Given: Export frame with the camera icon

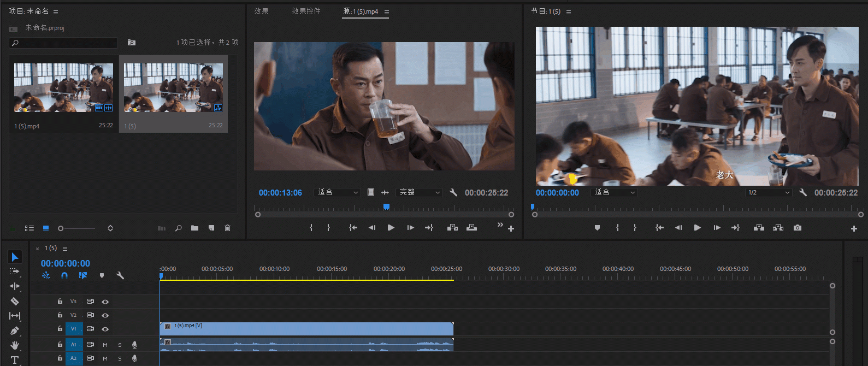Looking at the screenshot, I should tap(798, 228).
